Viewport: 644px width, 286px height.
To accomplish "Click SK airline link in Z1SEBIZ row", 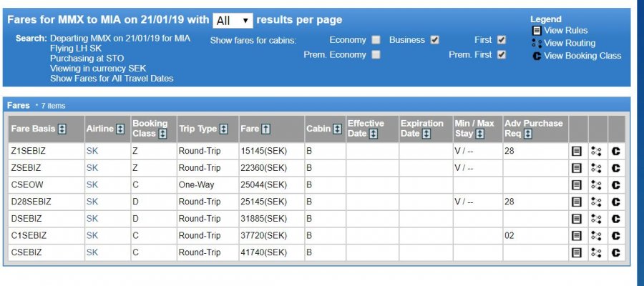I will click(x=92, y=151).
